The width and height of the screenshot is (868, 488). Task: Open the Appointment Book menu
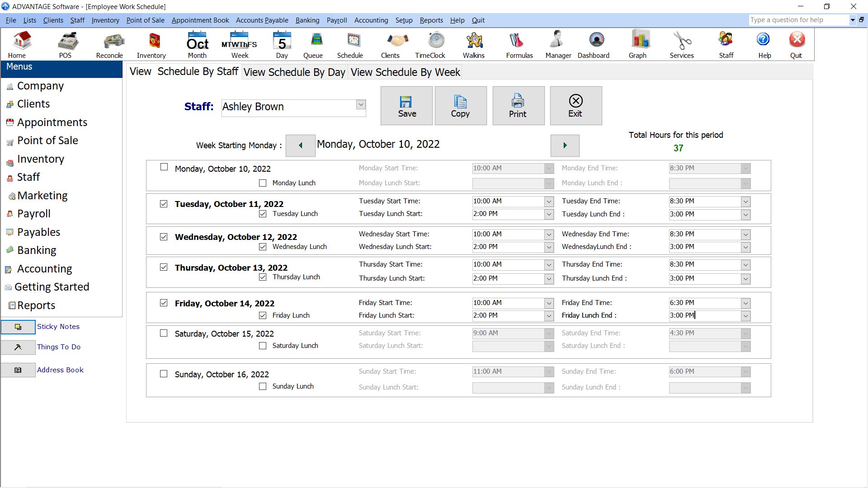point(200,20)
